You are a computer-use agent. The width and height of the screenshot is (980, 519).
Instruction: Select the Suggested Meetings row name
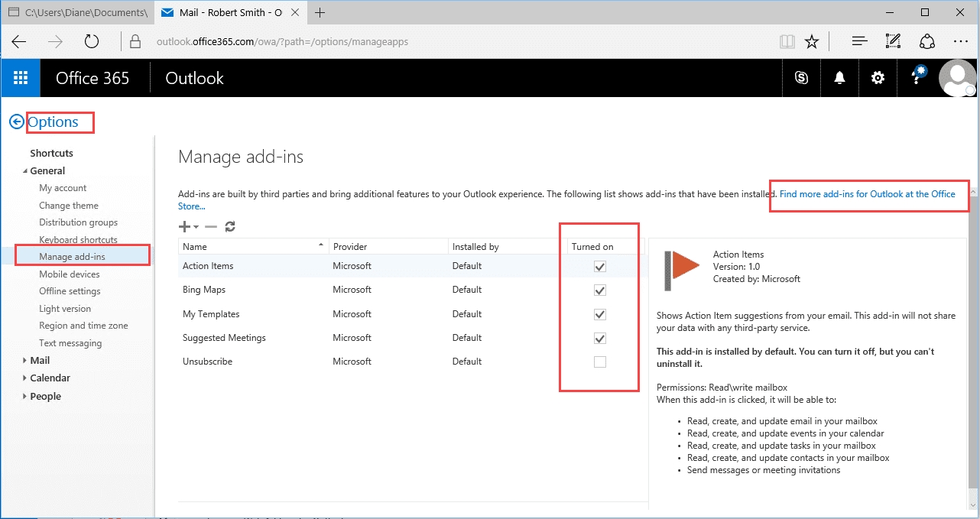[x=224, y=338]
